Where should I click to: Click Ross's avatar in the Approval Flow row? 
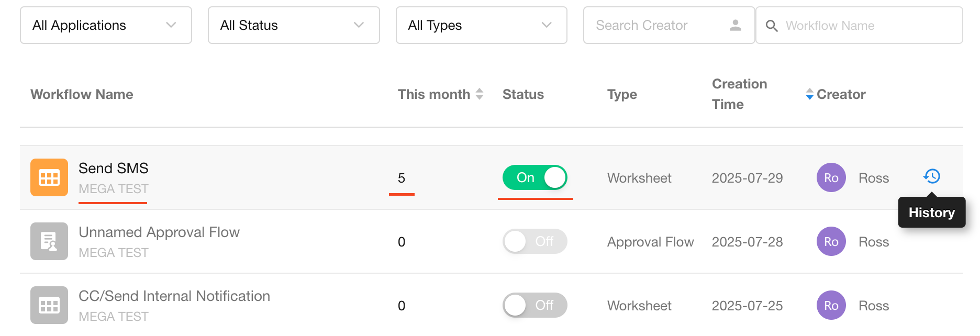[831, 241]
